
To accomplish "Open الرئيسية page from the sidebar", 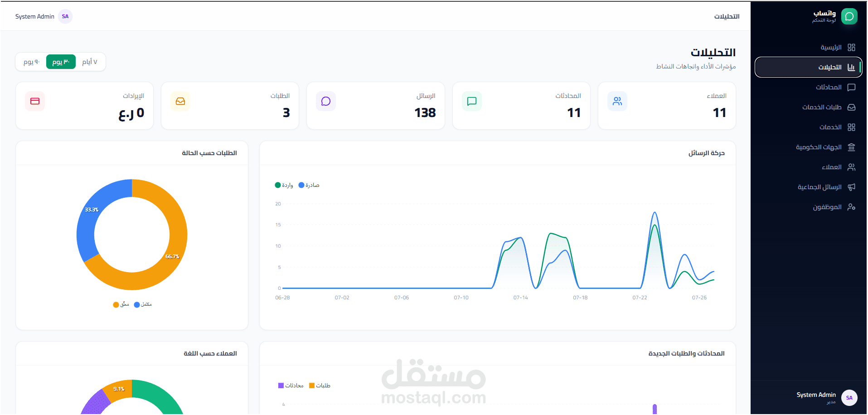I will 809,47.
